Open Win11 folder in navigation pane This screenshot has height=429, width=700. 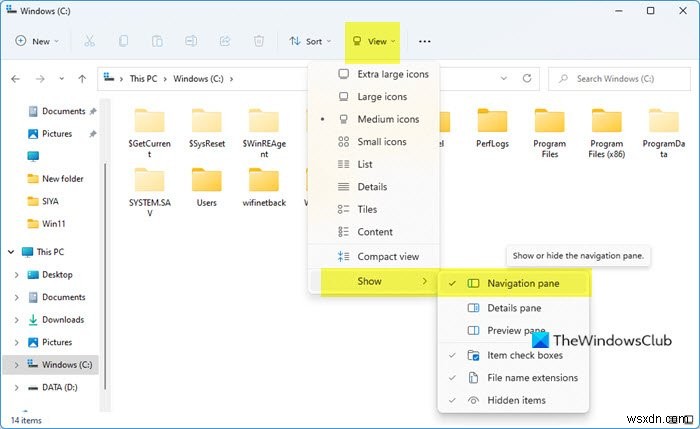(46, 224)
